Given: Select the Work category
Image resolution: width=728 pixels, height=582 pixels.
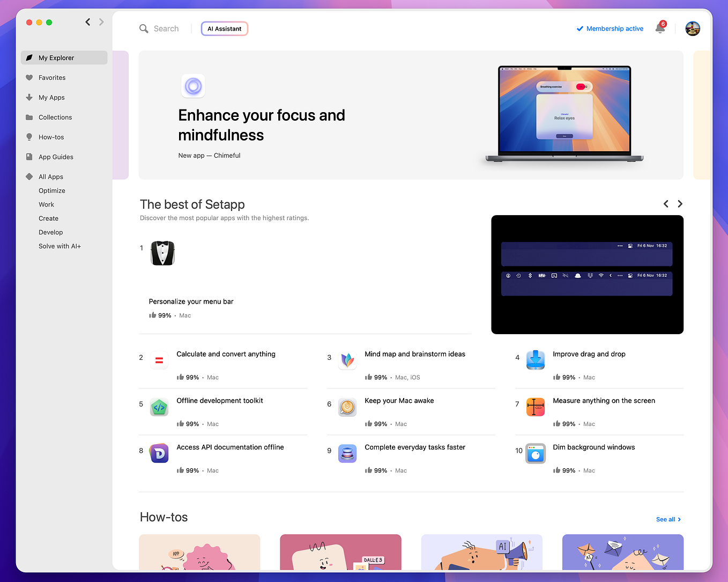Looking at the screenshot, I should pyautogui.click(x=46, y=205).
